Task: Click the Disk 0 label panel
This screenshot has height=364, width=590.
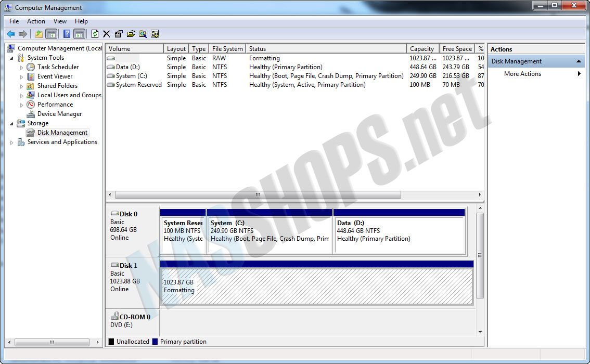Action: [x=133, y=231]
